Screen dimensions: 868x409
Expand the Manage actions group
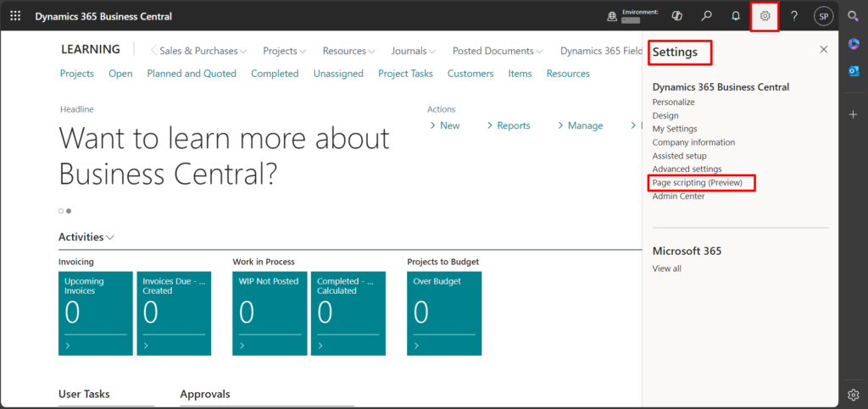tap(580, 125)
